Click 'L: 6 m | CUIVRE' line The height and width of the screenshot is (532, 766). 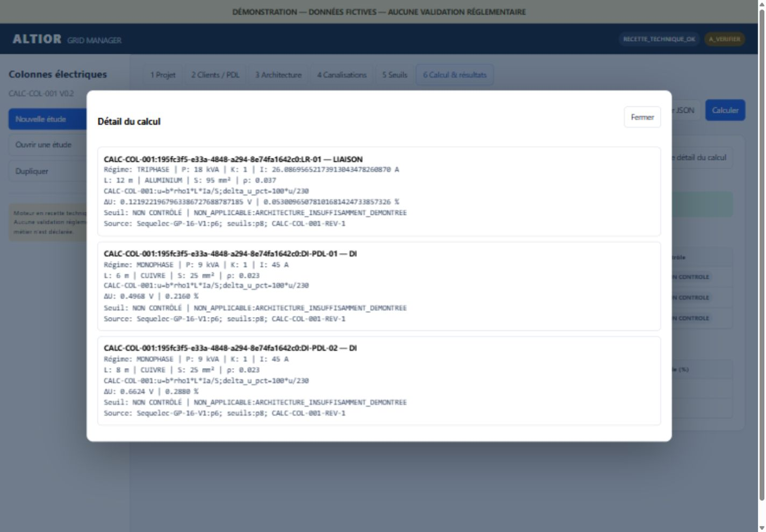coord(182,275)
